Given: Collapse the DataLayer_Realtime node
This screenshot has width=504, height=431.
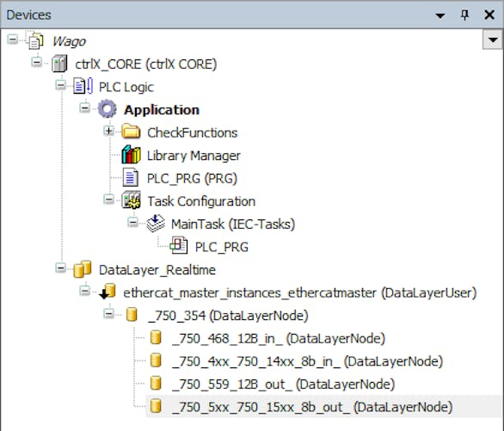Looking at the screenshot, I should click(x=60, y=268).
